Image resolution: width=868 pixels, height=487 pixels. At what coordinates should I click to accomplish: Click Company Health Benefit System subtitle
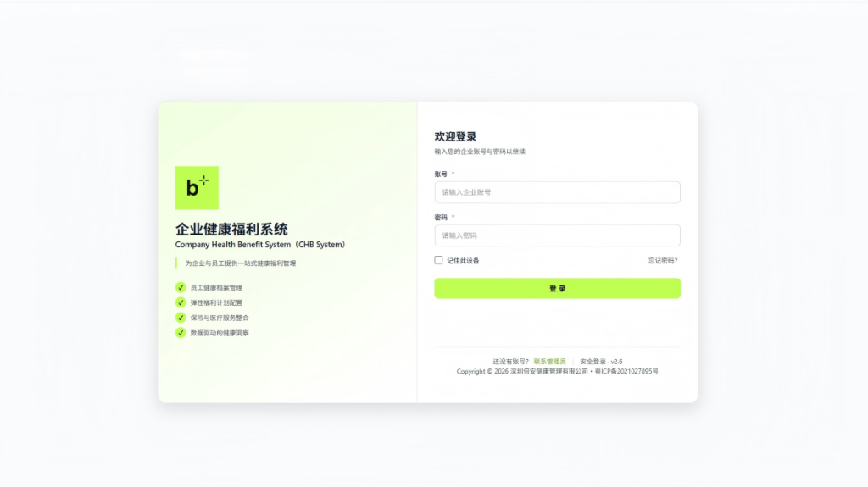260,245
